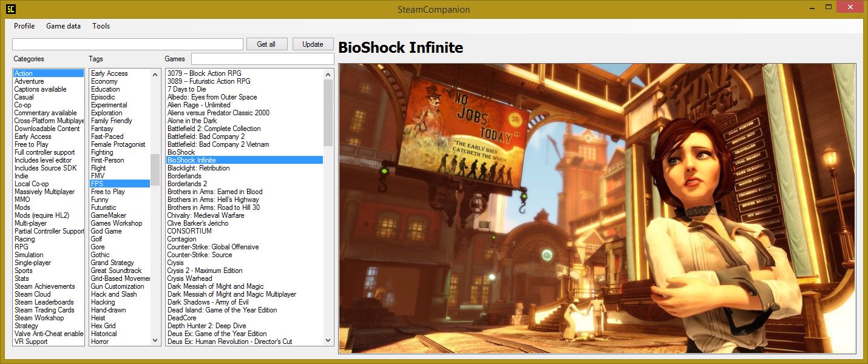Select Chivalry: Medieval Warfare game
868x364 pixels.
tap(245, 215)
